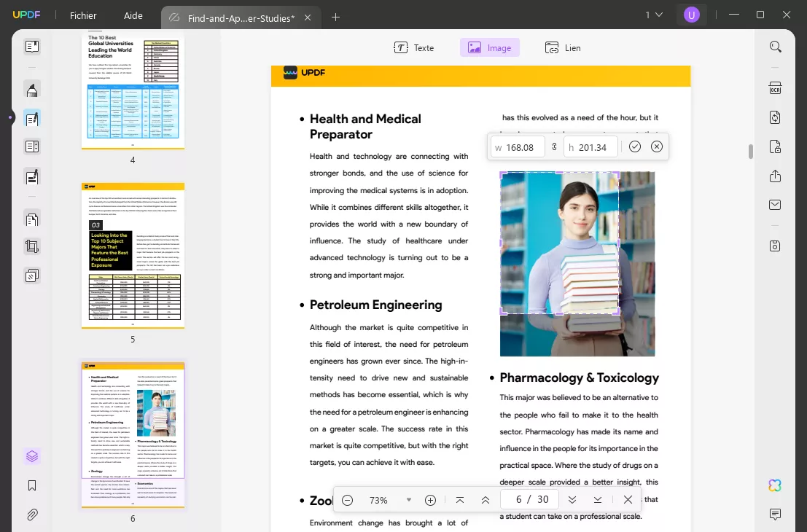Run OCR text recognition
The image size is (807, 532).
coord(775,88)
